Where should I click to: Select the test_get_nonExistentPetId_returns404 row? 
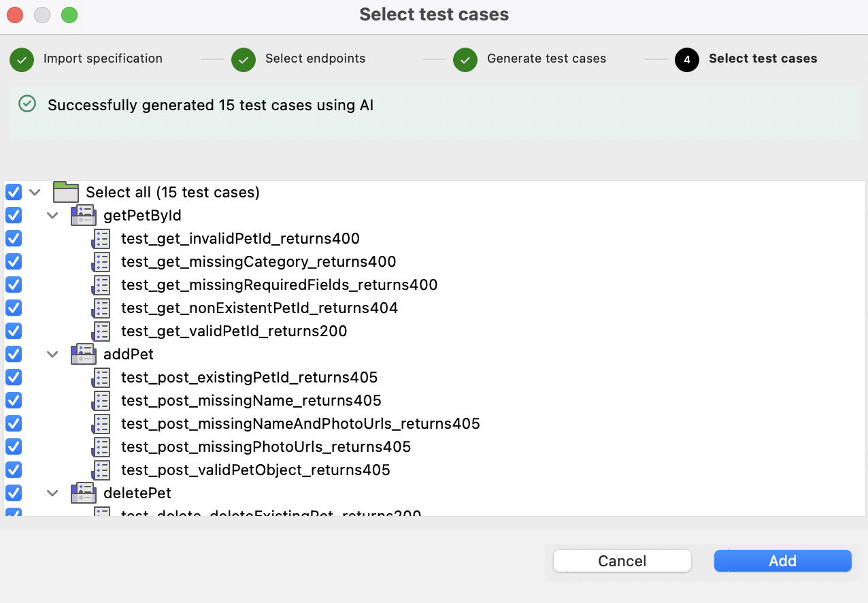coord(259,308)
